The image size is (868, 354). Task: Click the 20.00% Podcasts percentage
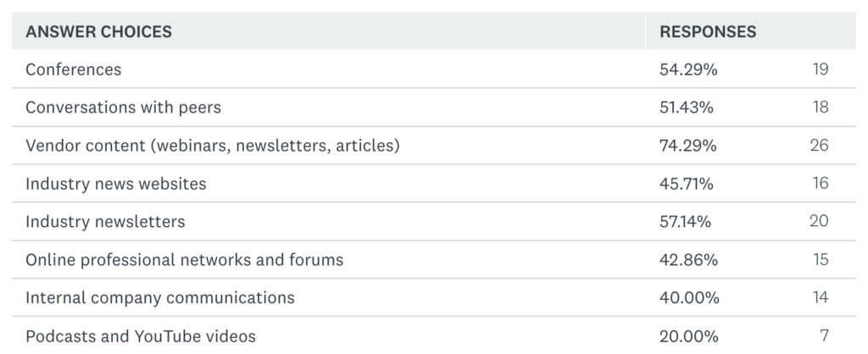(690, 336)
